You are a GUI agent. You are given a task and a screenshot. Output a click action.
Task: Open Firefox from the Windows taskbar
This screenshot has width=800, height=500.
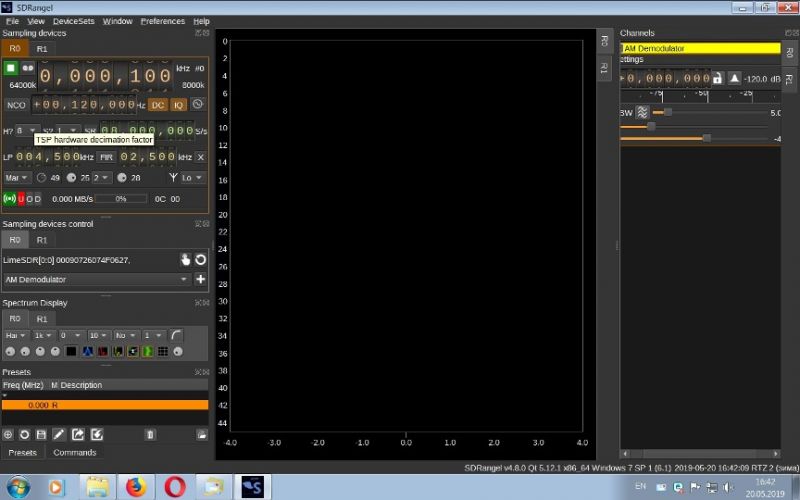(135, 487)
